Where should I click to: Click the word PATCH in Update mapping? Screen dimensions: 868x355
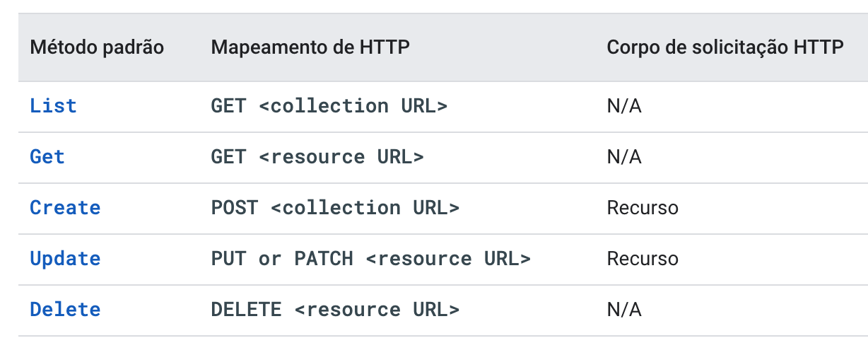(324, 259)
